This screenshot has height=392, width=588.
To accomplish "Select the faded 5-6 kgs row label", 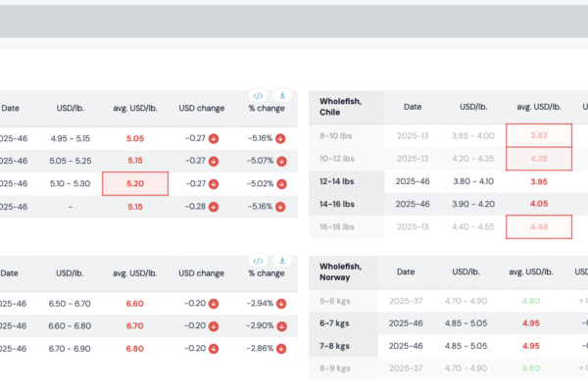I will coord(334,301).
